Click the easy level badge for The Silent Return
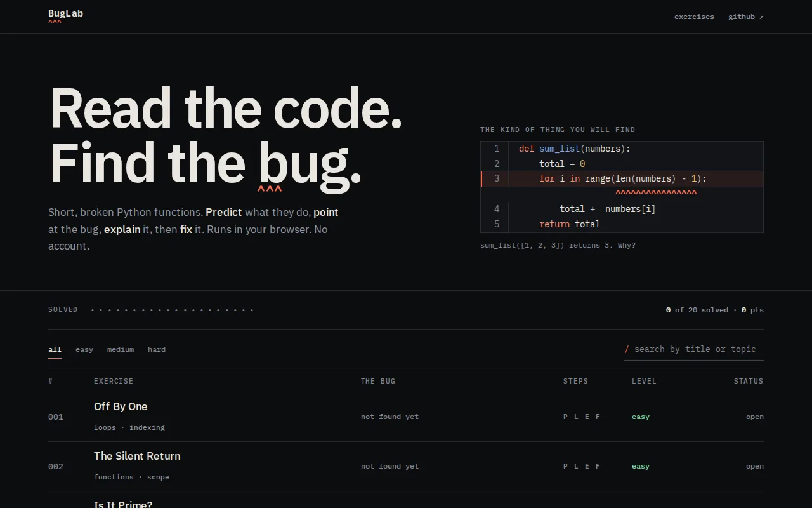This screenshot has width=812, height=508. click(641, 467)
